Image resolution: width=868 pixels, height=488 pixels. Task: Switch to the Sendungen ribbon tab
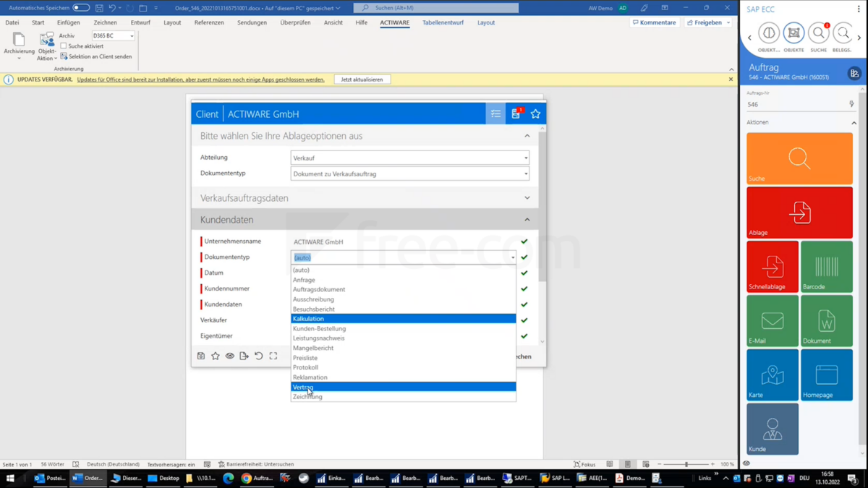[252, 22]
